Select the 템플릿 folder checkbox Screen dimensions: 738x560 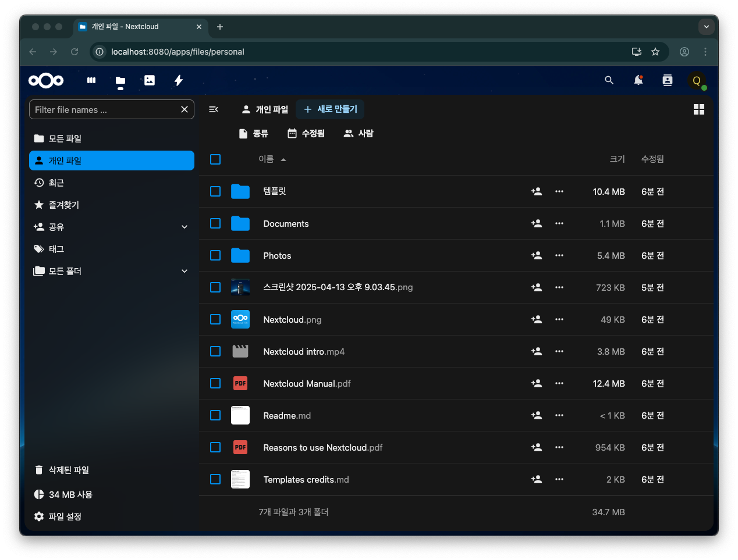click(x=215, y=191)
